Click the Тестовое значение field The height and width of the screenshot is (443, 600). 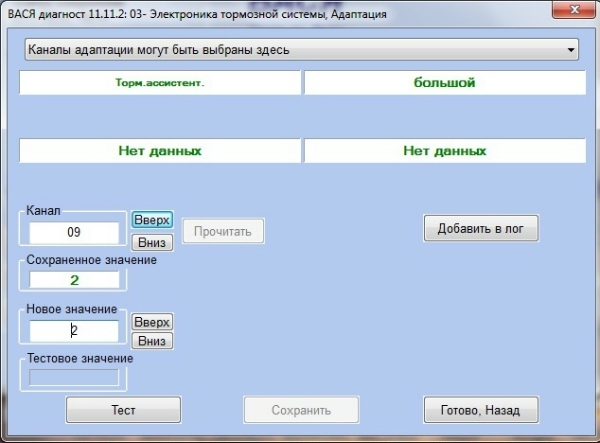[x=74, y=378]
